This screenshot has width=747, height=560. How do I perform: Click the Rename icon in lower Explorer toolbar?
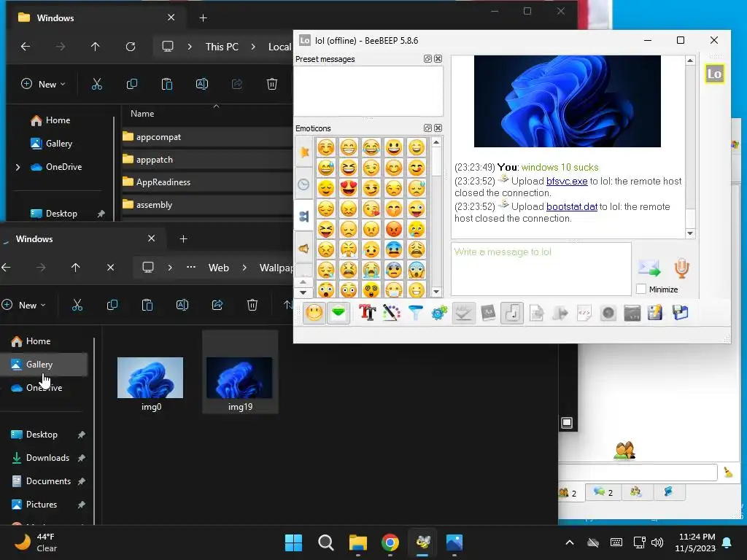(182, 306)
